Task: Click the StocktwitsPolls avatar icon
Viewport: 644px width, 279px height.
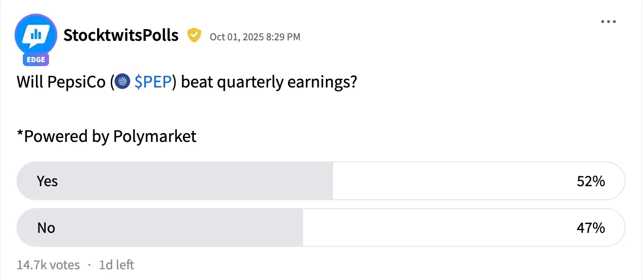Action: pos(36,35)
